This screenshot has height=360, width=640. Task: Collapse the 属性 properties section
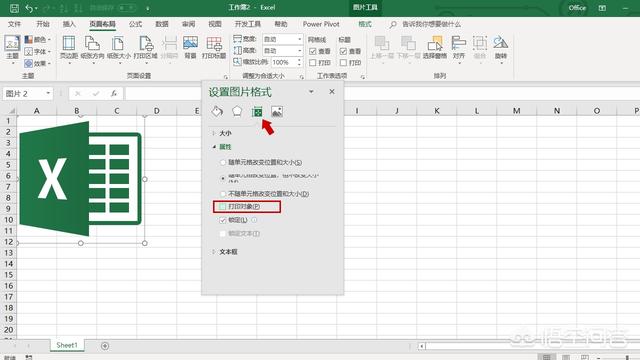pos(221,147)
